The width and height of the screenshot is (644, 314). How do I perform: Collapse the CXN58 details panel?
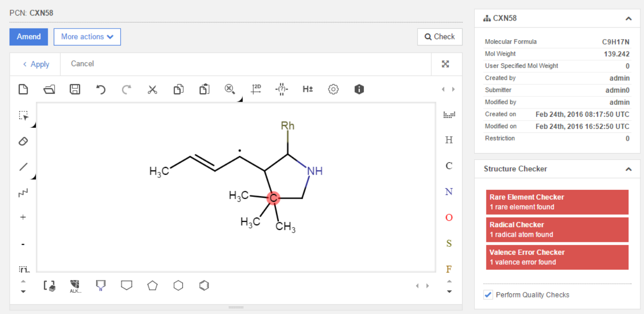(x=628, y=19)
